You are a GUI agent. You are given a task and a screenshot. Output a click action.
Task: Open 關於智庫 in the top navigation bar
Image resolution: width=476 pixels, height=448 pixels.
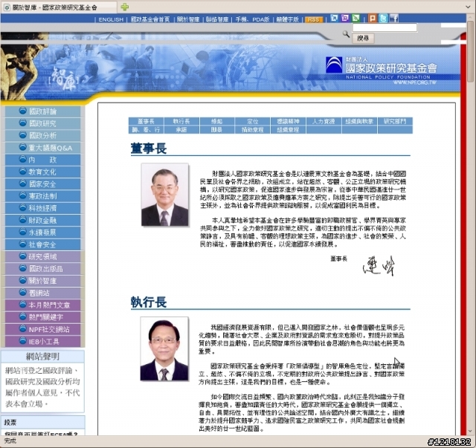point(188,19)
